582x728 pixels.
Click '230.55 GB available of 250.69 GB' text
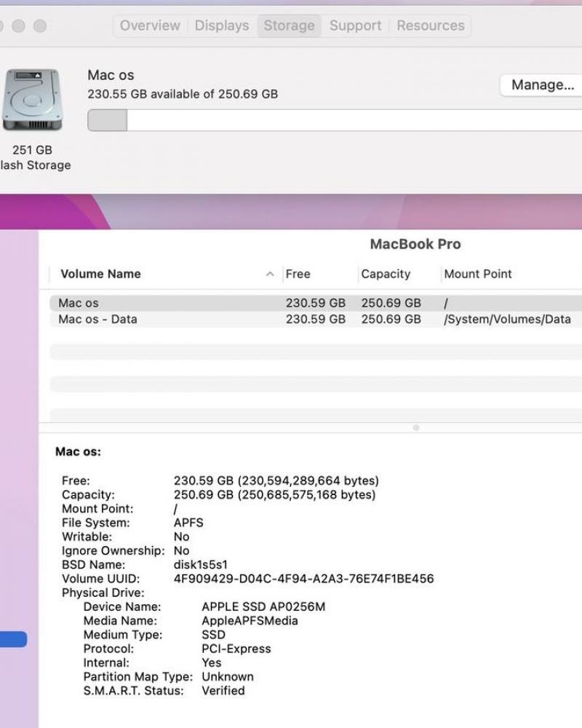(183, 94)
